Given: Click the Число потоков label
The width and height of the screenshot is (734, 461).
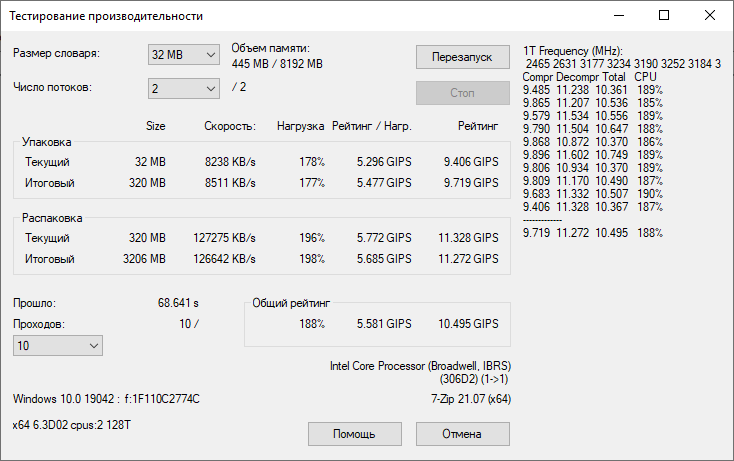Looking at the screenshot, I should 53,87.
